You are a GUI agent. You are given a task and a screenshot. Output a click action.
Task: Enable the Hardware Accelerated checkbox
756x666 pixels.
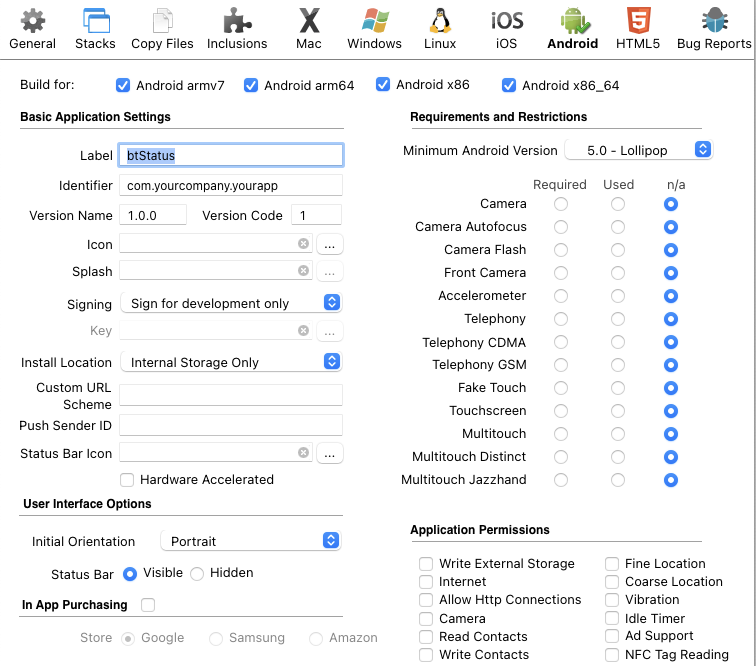[x=127, y=480]
